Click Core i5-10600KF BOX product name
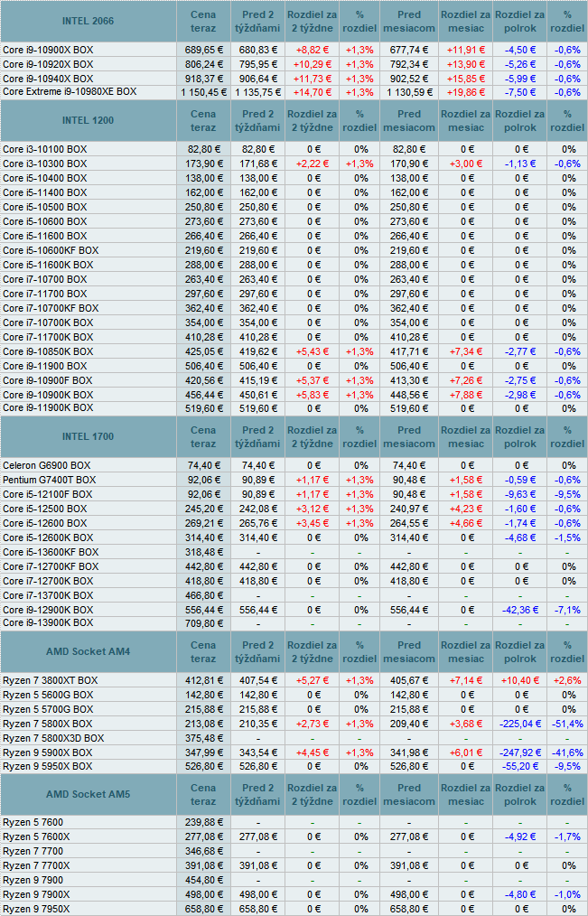588x916 pixels. click(51, 250)
